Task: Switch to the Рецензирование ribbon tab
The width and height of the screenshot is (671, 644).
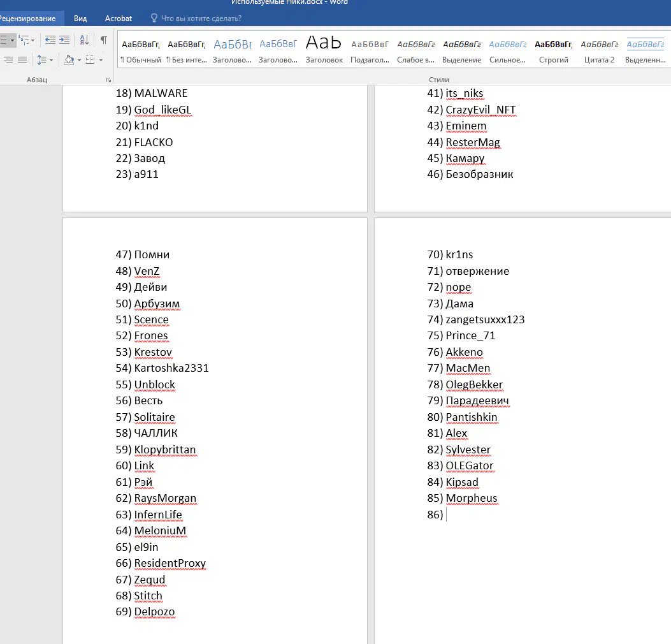Action: (28, 18)
